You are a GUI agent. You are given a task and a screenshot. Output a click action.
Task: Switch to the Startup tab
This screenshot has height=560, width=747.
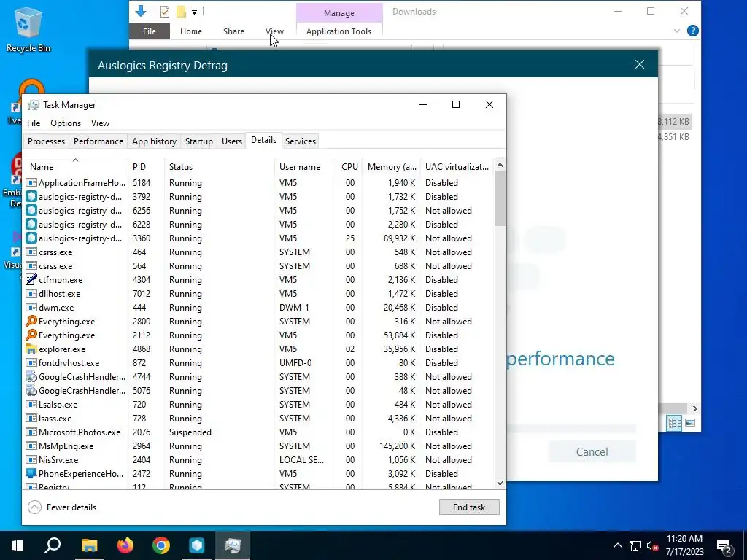(x=198, y=141)
